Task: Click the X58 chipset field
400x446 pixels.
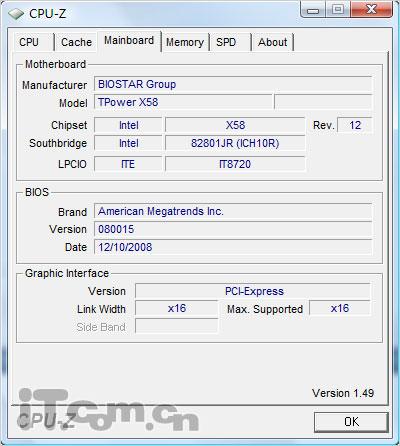Action: pyautogui.click(x=235, y=125)
